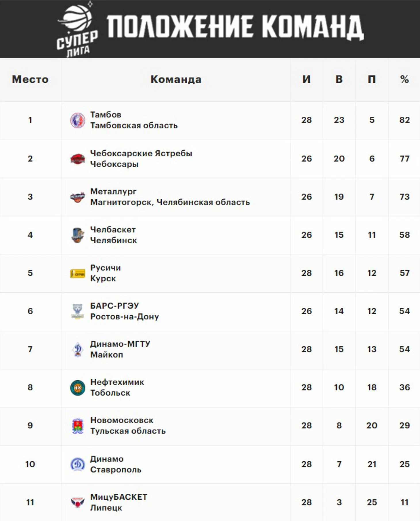Open the Нефтехимик team name link
The height and width of the screenshot is (521, 420).
click(x=117, y=382)
